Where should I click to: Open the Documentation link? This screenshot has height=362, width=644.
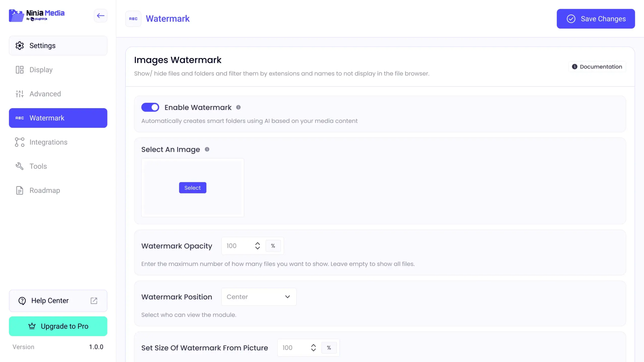click(x=597, y=67)
